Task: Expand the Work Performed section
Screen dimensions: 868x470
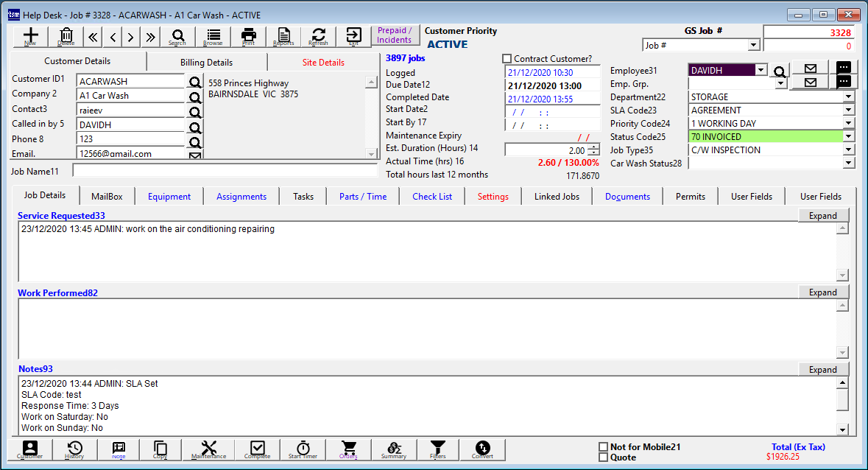Action: click(x=823, y=292)
